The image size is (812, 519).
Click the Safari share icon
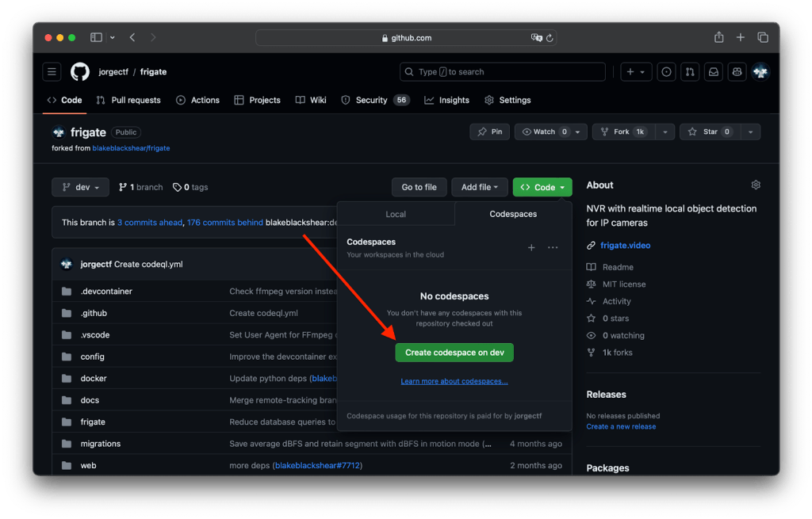(718, 37)
